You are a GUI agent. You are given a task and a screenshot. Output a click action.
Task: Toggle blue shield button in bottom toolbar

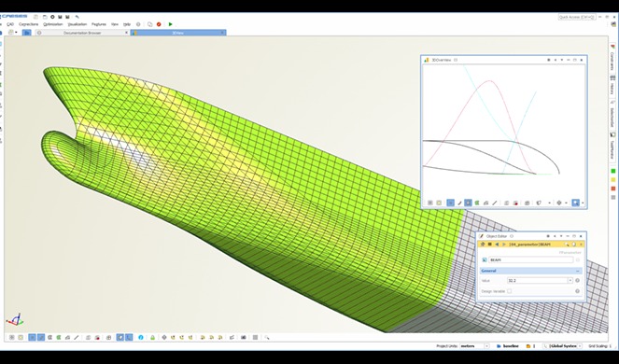coord(120,338)
